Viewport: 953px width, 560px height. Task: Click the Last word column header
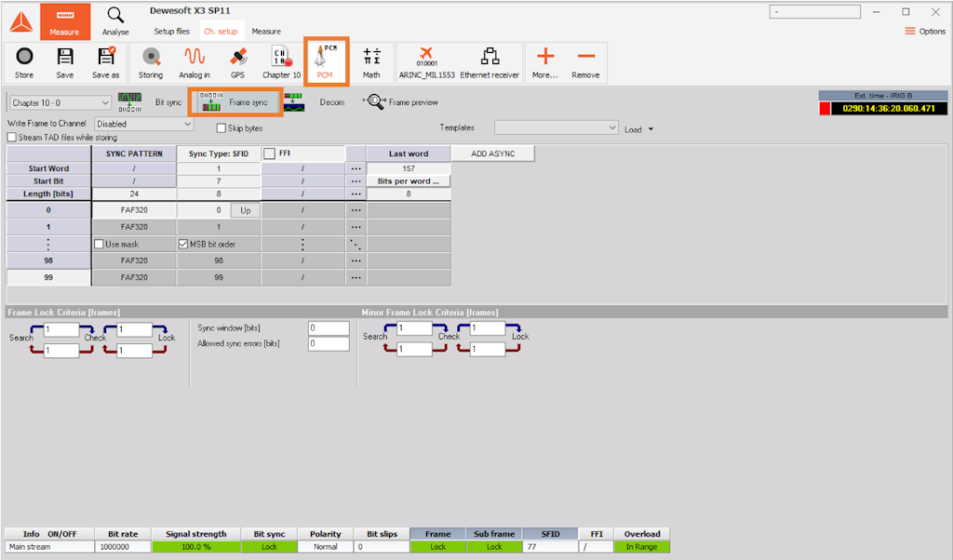coord(409,153)
